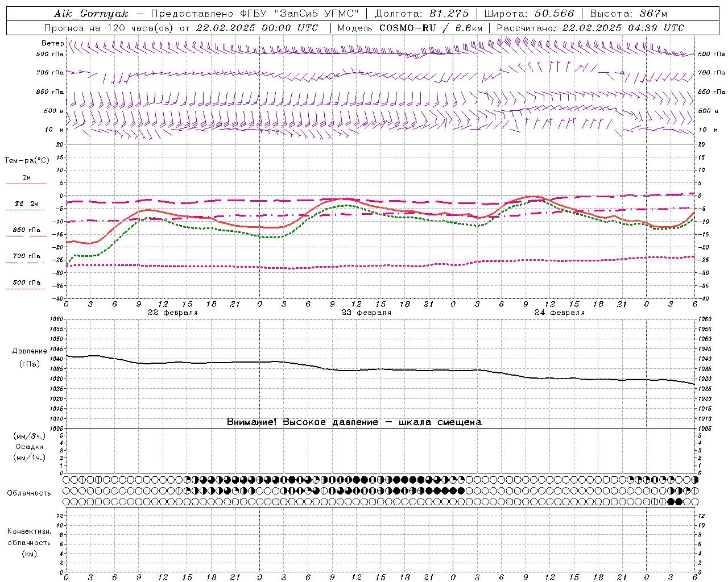The width and height of the screenshot is (728, 582).
Task: Click the "Ветер" wind panel label
Action: (53, 43)
